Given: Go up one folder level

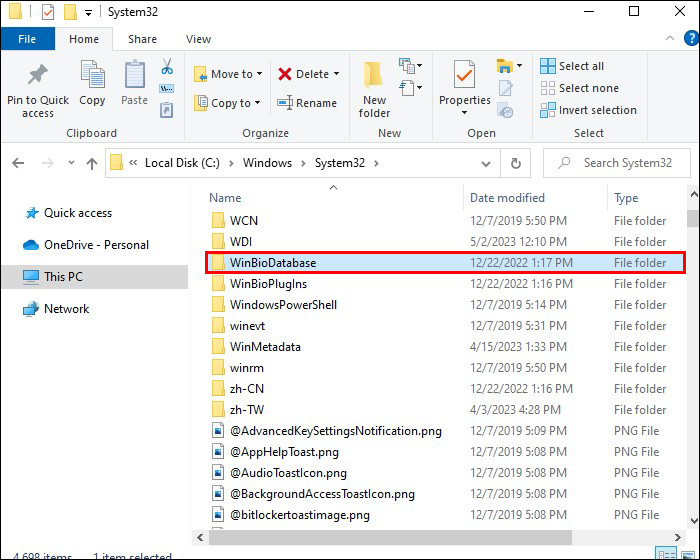Looking at the screenshot, I should [92, 163].
